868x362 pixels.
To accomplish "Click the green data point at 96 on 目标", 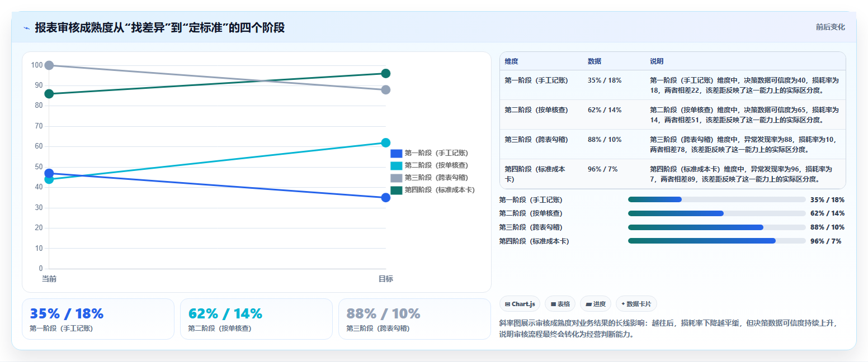I will tap(385, 73).
